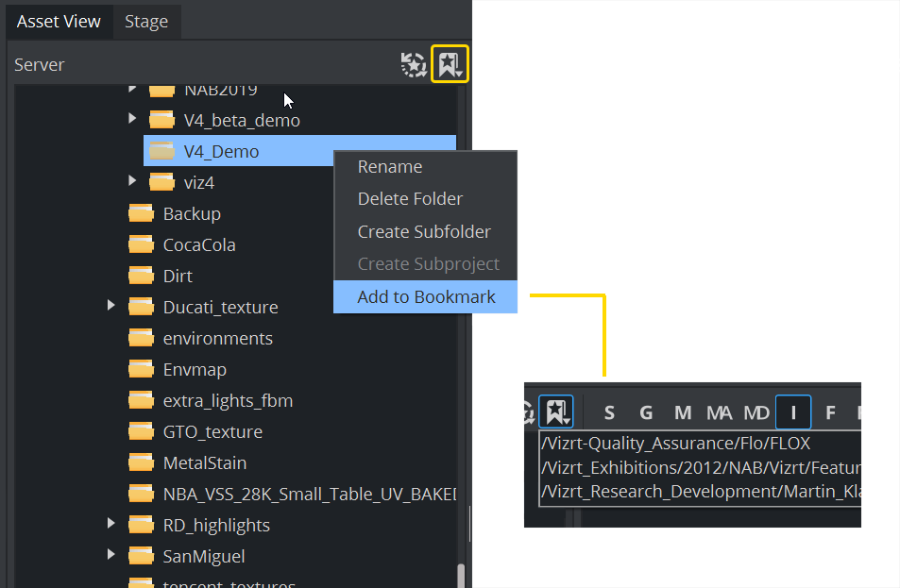Toggle the MA material filter button

(719, 412)
